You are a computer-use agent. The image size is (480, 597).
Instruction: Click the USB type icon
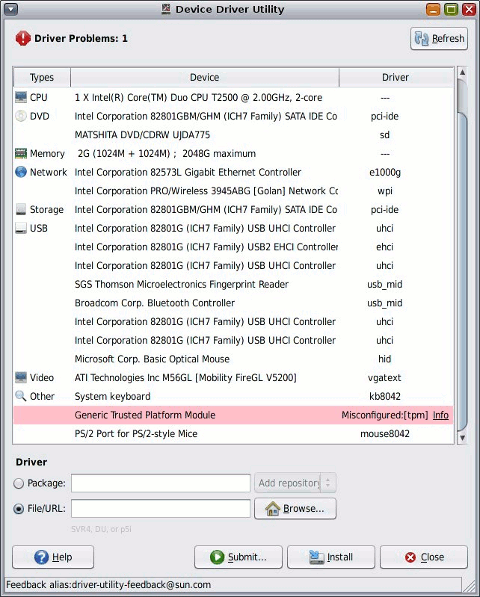click(x=21, y=228)
